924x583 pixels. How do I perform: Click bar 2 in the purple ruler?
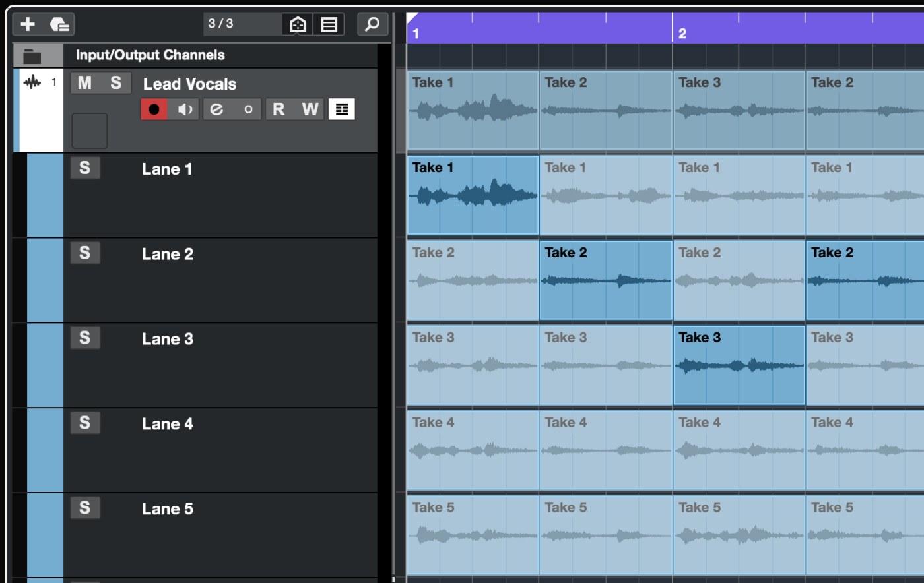pyautogui.click(x=682, y=34)
